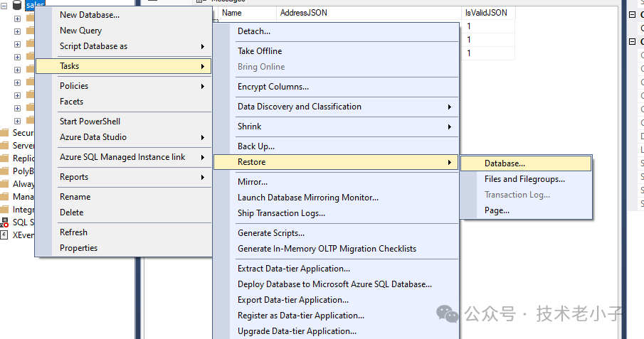
Task: Click Generate Scripts... menu item
Action: pos(271,233)
